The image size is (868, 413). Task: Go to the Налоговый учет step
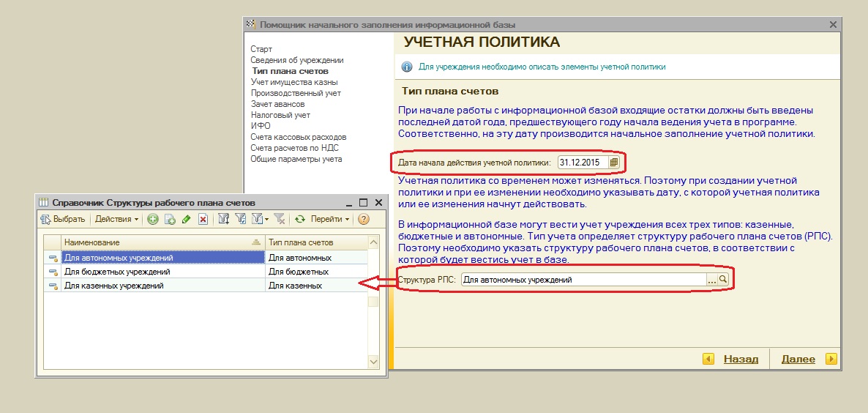(280, 115)
